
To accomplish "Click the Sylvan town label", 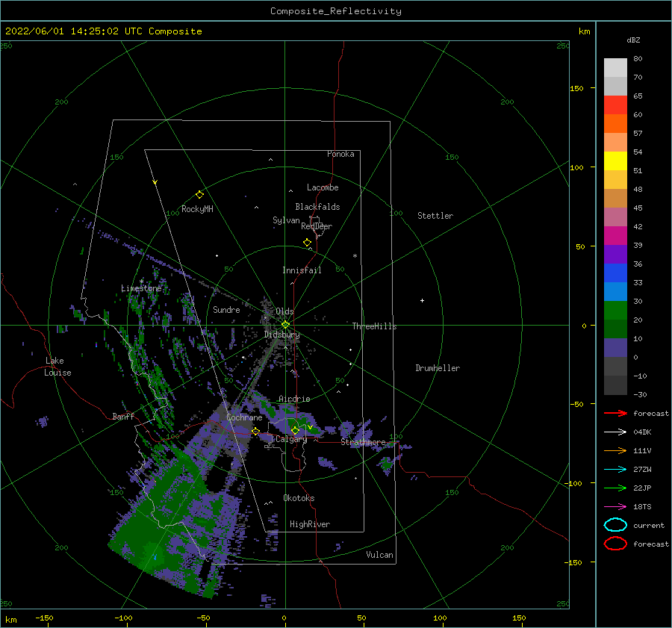I will pyautogui.click(x=286, y=220).
